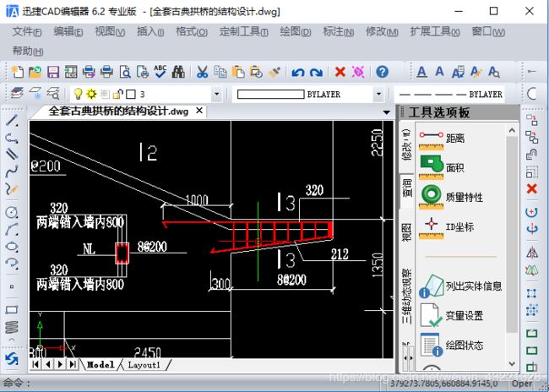Click the mirror tool in right toolbar
Screen dimensions: 549x392
(531, 253)
